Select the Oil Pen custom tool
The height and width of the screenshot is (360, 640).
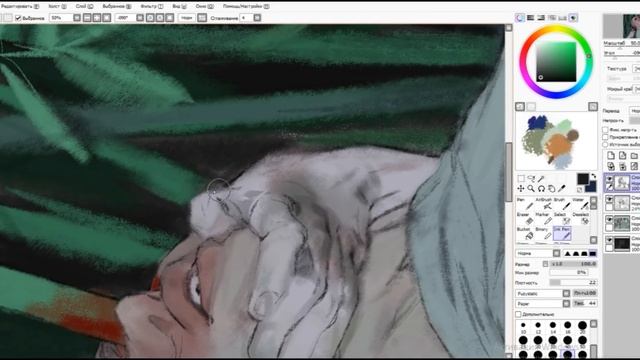point(562,234)
